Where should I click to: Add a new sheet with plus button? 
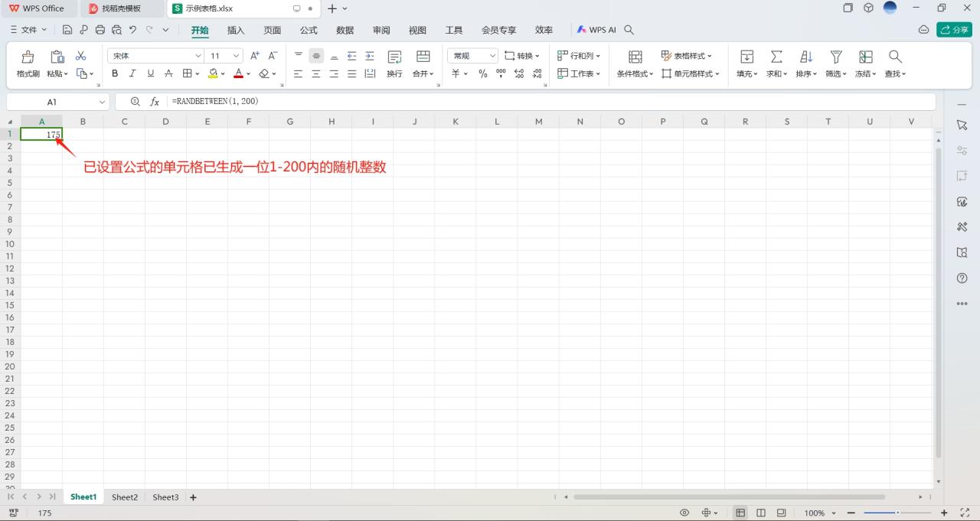(x=193, y=497)
